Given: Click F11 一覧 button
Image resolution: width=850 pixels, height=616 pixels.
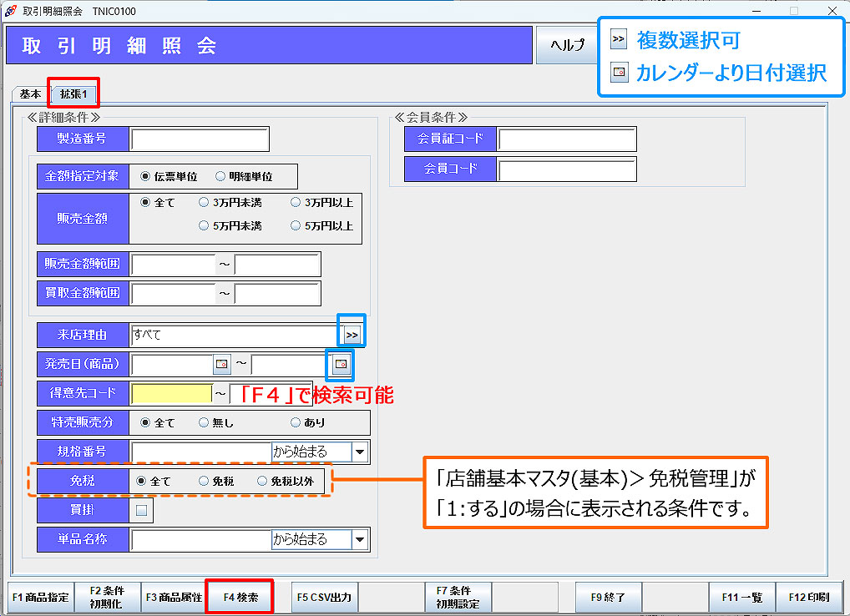Looking at the screenshot, I should (x=741, y=597).
